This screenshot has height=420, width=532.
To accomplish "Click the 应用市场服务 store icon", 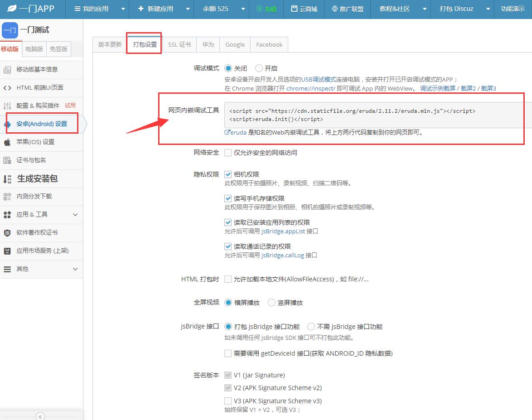I will pyautogui.click(x=7, y=251).
